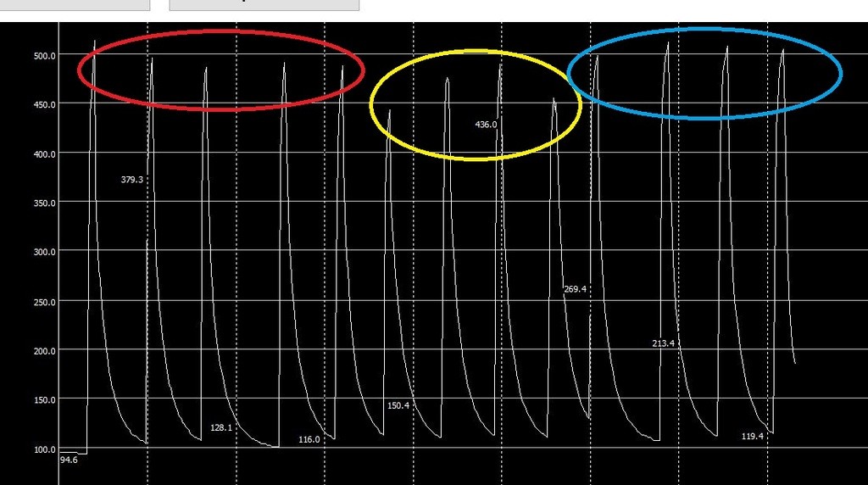868x485 pixels.
Task: Select the 119.4 data label
Action: (x=753, y=437)
